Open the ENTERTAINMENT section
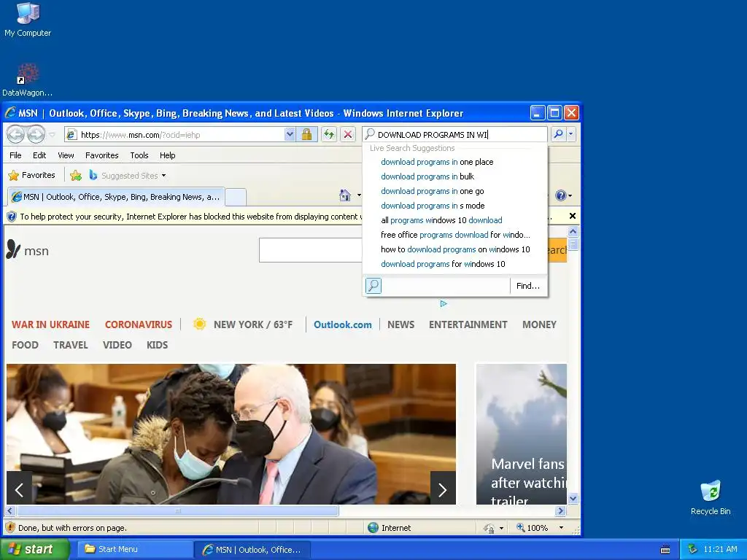 click(x=468, y=324)
